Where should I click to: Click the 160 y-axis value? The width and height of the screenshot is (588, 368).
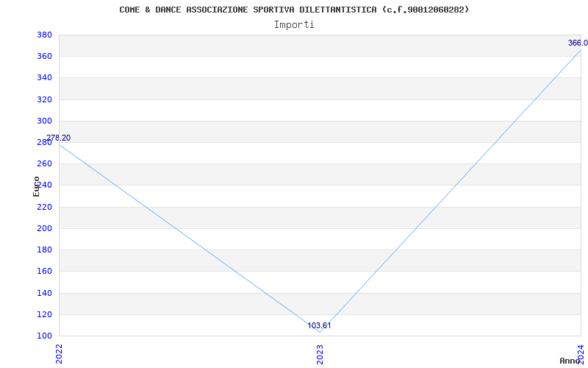click(44, 271)
